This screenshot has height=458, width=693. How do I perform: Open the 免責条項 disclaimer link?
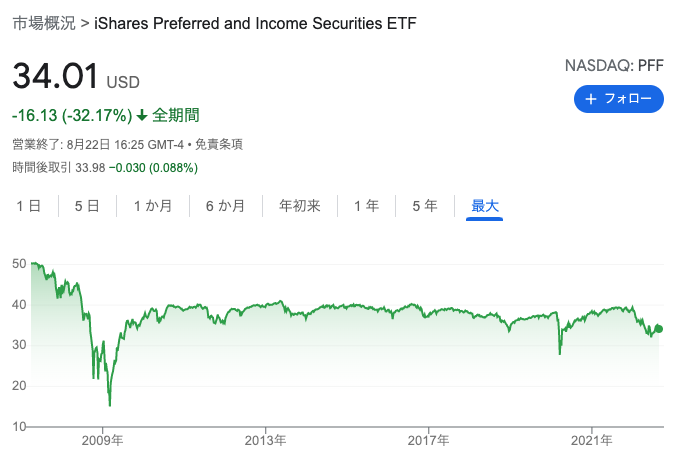[x=219, y=145]
